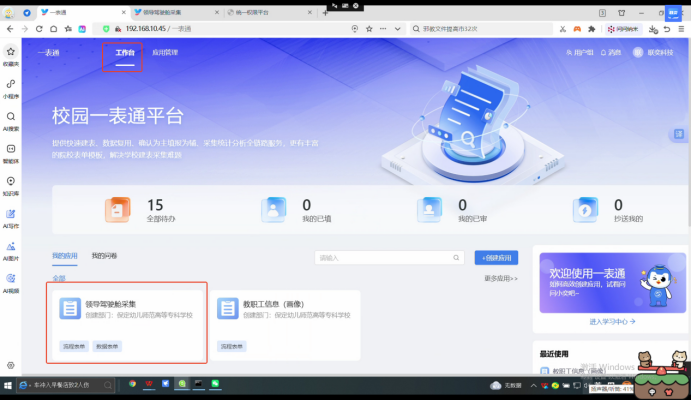The image size is (692, 400).
Task: Click the address bar URL 192.168.10.45
Action: coord(146,29)
